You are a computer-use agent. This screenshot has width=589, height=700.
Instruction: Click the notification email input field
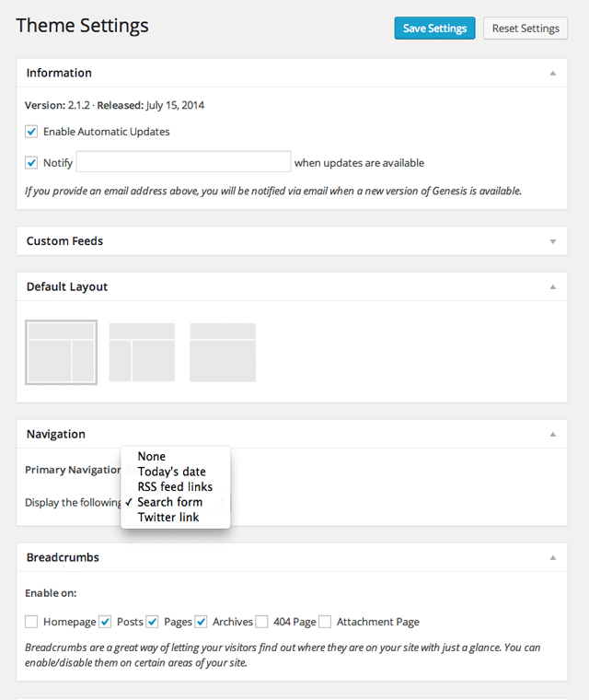[x=183, y=163]
